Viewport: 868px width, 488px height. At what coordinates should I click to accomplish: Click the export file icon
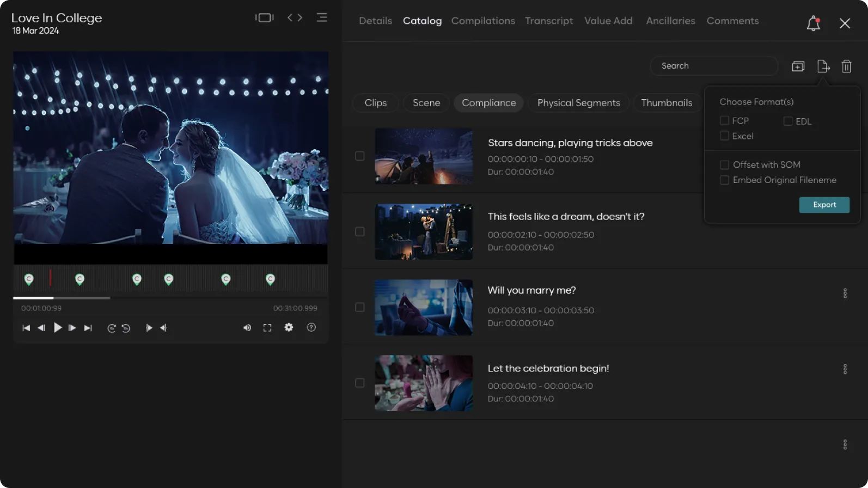point(823,66)
